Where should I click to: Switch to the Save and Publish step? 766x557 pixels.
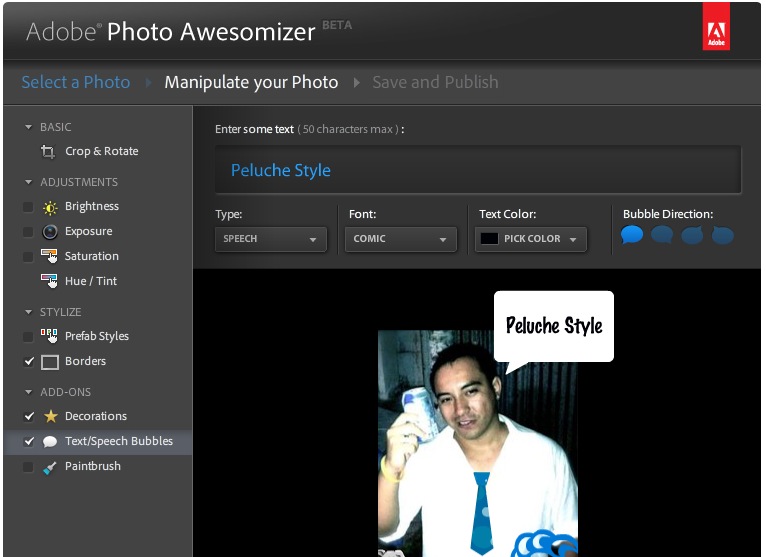[434, 82]
